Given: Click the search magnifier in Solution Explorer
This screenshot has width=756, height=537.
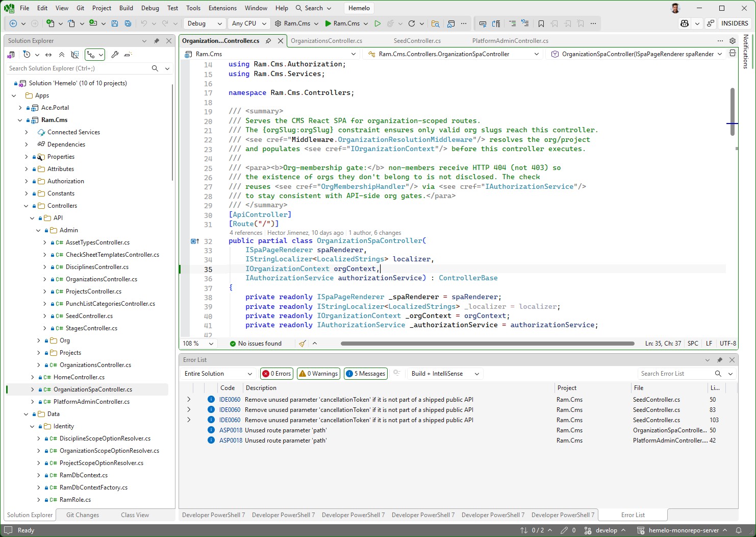Looking at the screenshot, I should coord(155,68).
